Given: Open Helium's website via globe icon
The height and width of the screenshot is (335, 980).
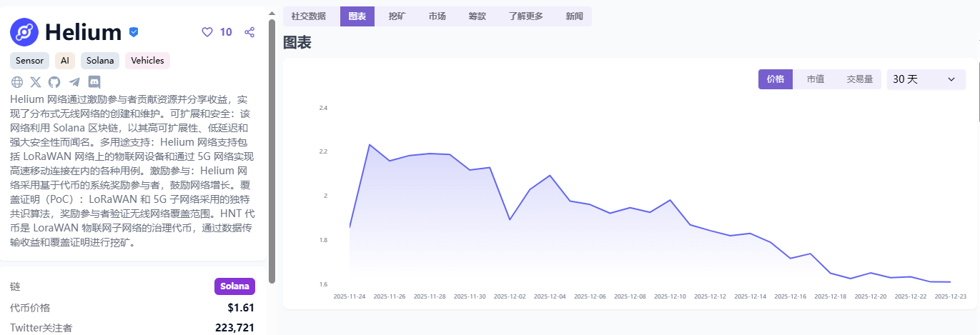Looking at the screenshot, I should pyautogui.click(x=17, y=81).
